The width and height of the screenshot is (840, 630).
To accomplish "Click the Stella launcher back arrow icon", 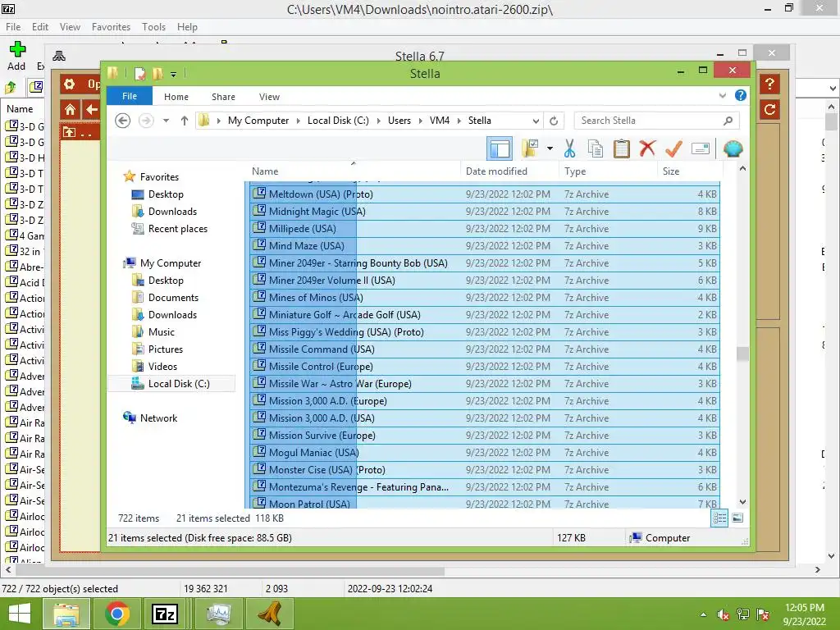I will pos(92,110).
